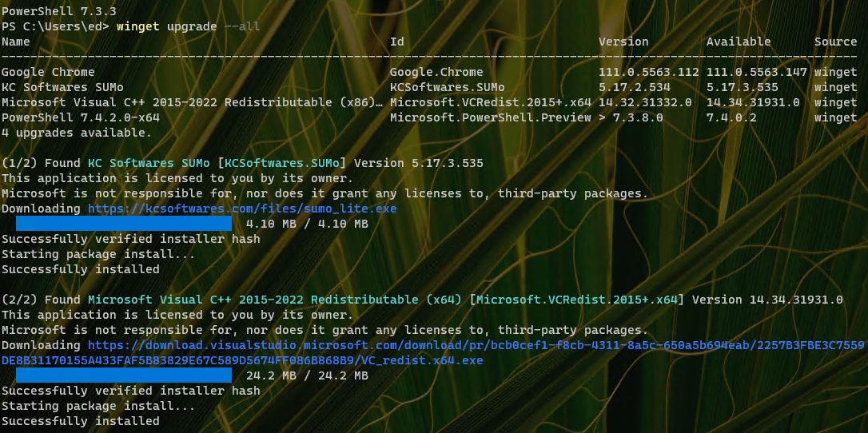Click the 'KCSoftwares.SUMo' Id cell
868x433 pixels.
(448, 87)
